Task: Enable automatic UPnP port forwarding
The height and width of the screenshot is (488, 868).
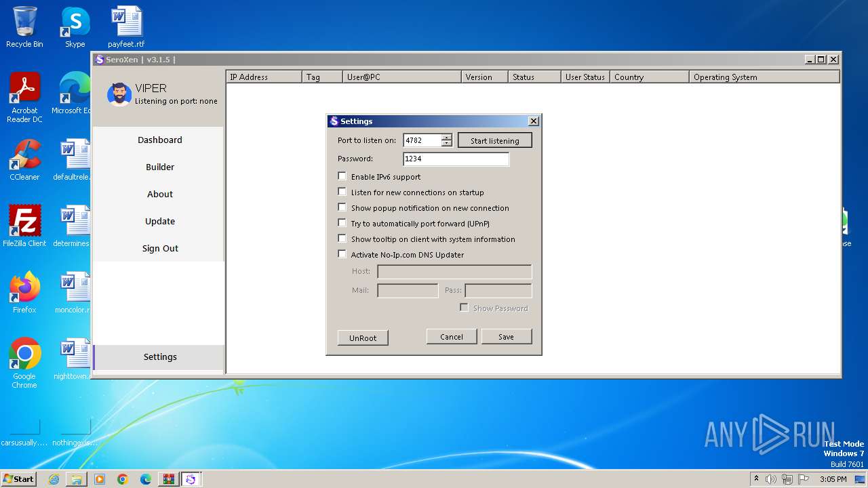Action: click(x=342, y=223)
